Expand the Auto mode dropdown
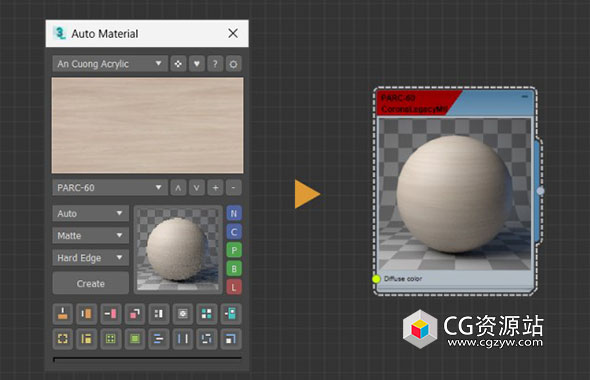590x380 pixels. pyautogui.click(x=91, y=214)
